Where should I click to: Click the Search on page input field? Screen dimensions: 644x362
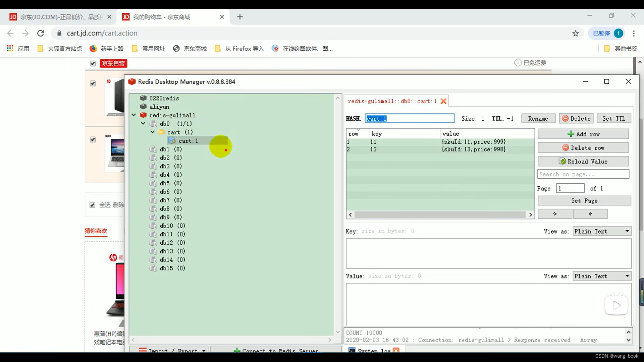pos(583,174)
